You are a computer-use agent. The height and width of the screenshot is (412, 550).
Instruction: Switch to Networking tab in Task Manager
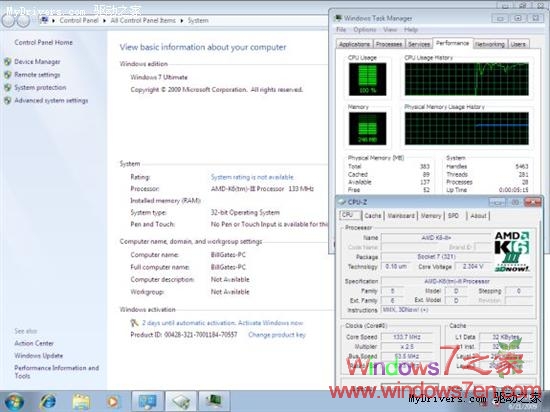tap(490, 44)
